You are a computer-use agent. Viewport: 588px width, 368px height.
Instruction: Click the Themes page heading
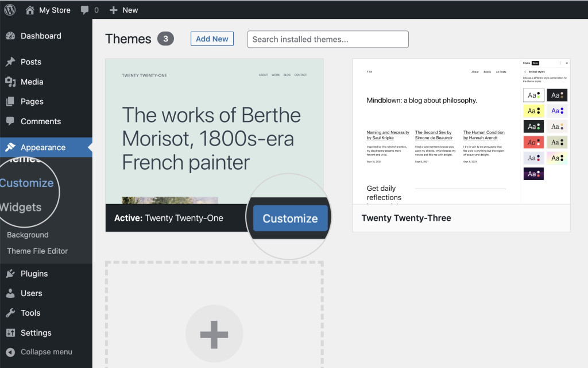128,39
